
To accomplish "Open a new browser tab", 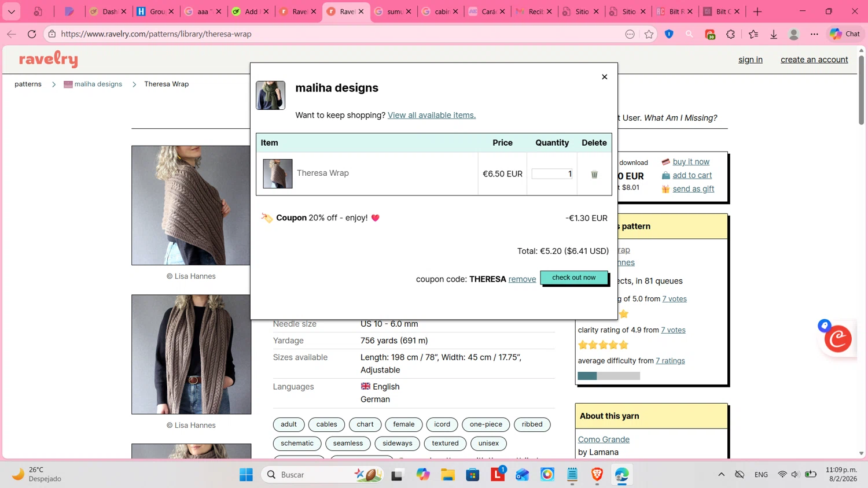I will tap(757, 12).
